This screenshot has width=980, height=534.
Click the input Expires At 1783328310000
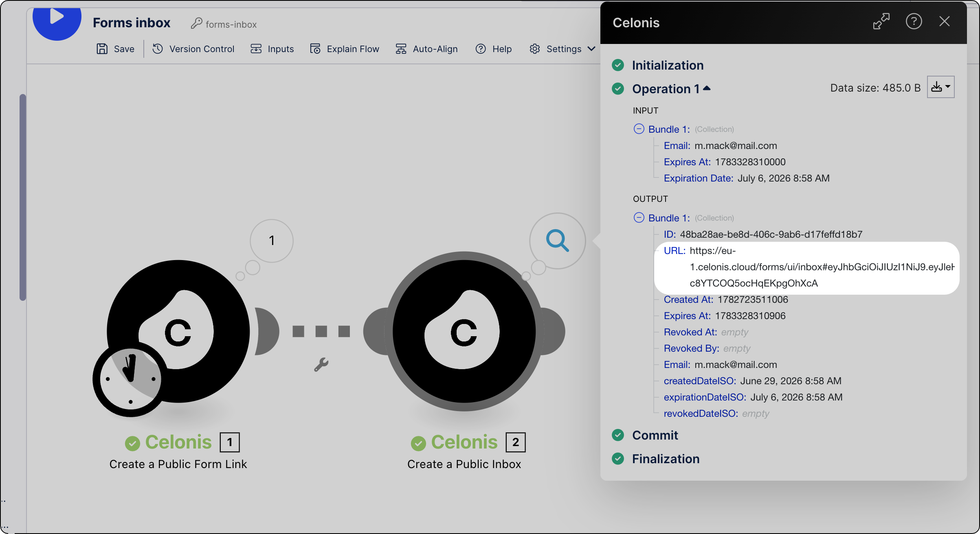pyautogui.click(x=750, y=162)
